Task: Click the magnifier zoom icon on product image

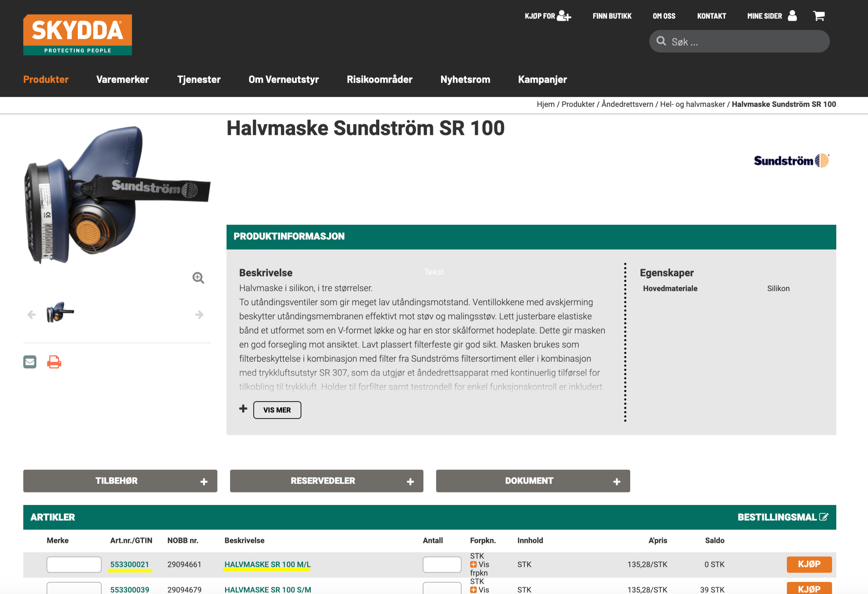Action: click(198, 277)
